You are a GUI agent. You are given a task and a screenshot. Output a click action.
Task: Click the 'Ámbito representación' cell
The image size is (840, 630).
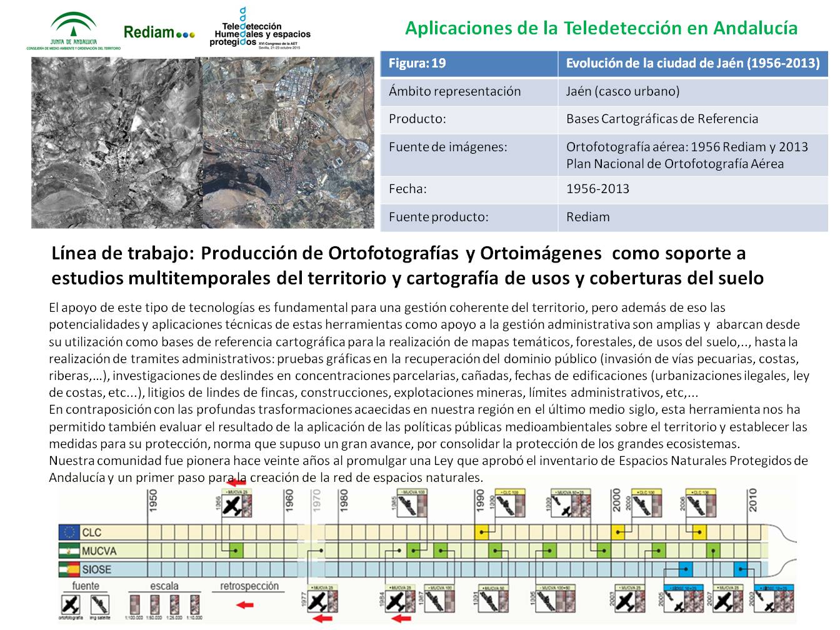click(469, 91)
